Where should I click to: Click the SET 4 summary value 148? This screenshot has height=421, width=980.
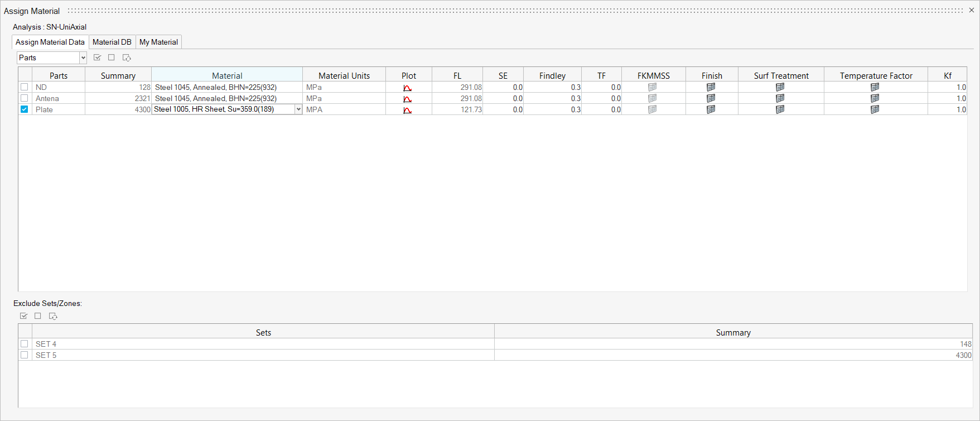pyautogui.click(x=733, y=344)
